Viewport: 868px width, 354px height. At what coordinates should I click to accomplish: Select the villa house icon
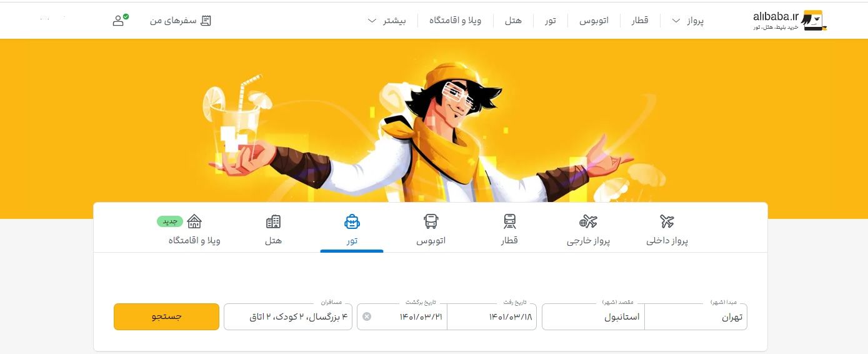194,221
